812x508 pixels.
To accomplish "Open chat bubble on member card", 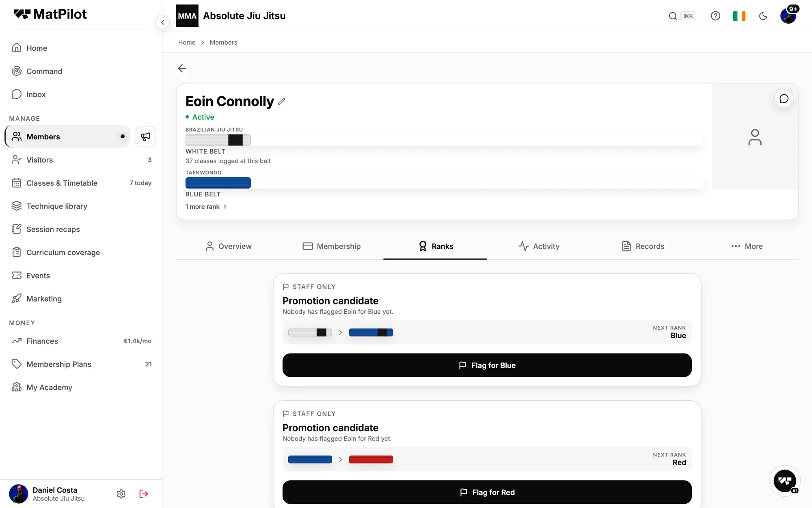I will click(x=784, y=99).
